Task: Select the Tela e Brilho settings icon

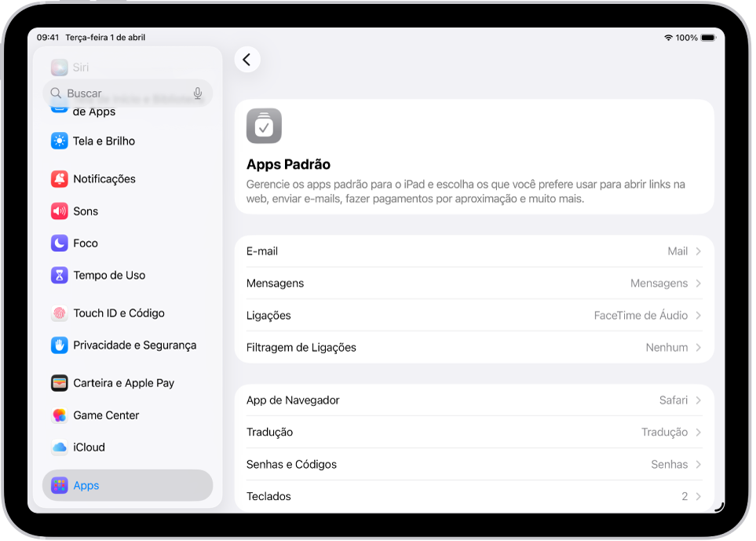Action: tap(57, 141)
